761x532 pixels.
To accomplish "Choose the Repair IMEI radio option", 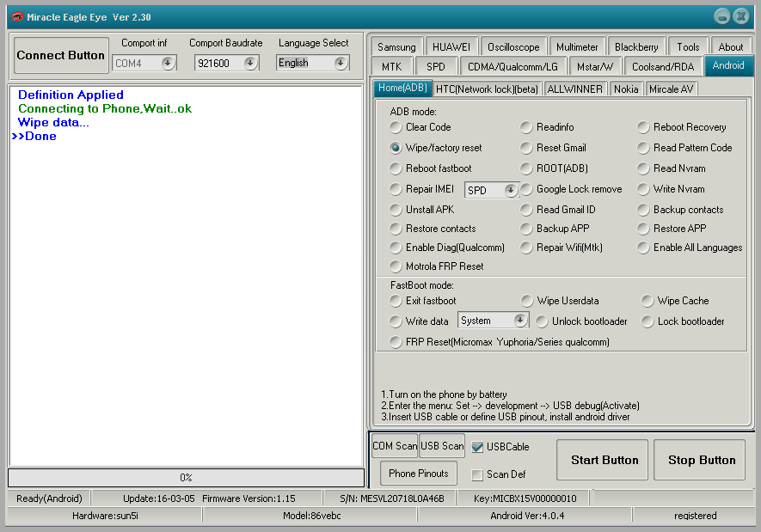I will (x=421, y=189).
